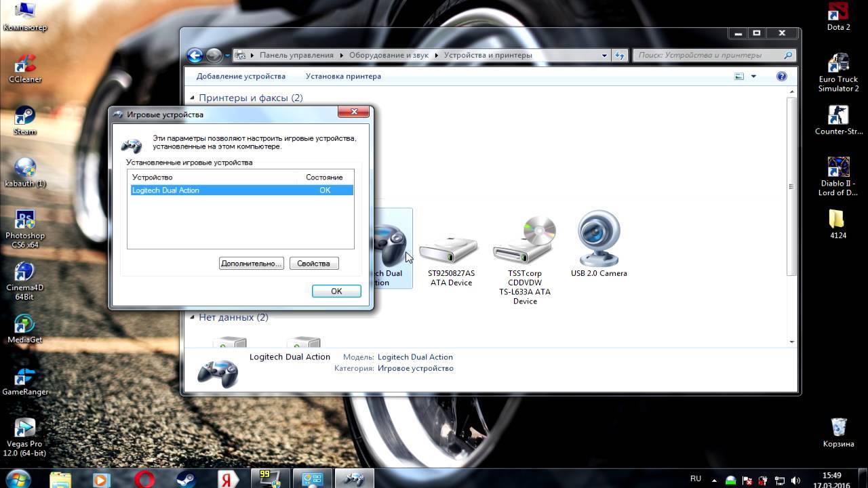Select the Компьютер desktop icon
The height and width of the screenshot is (488, 868).
click(x=25, y=17)
